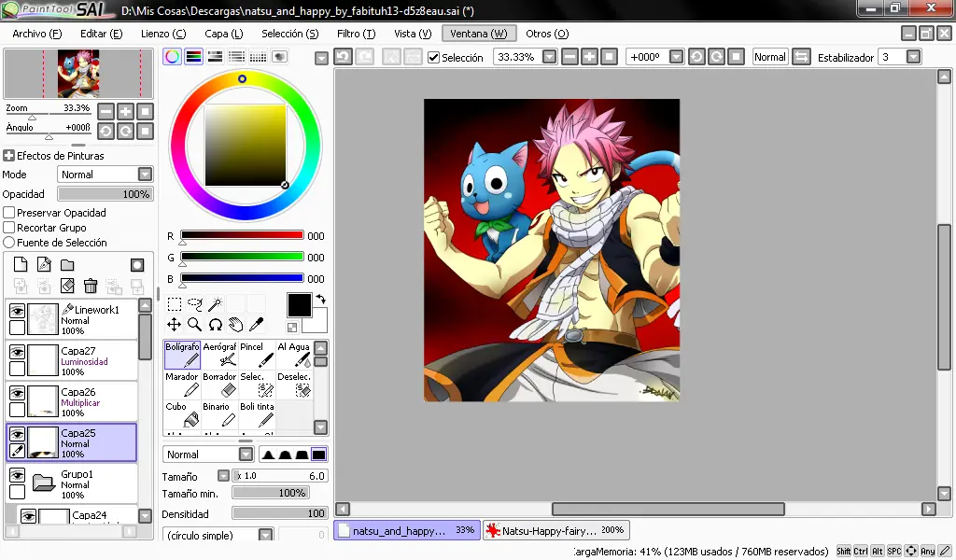Select the Capa26 layer
Image resolution: width=956 pixels, height=560 pixels.
click(x=71, y=401)
